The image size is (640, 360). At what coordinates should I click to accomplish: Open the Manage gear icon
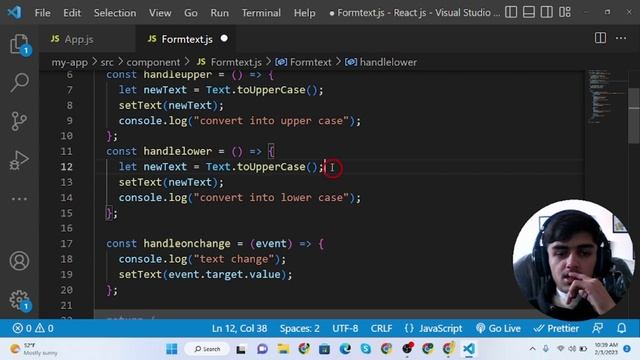(x=19, y=300)
